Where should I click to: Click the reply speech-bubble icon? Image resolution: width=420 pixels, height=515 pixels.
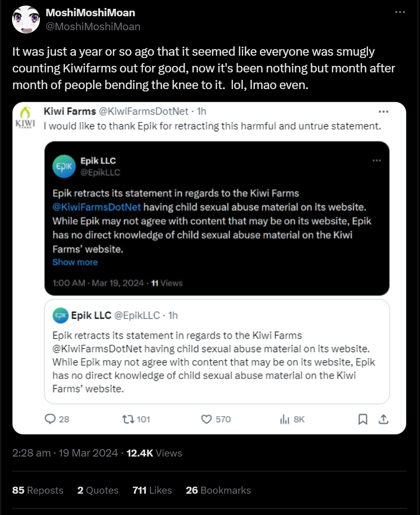pyautogui.click(x=50, y=419)
